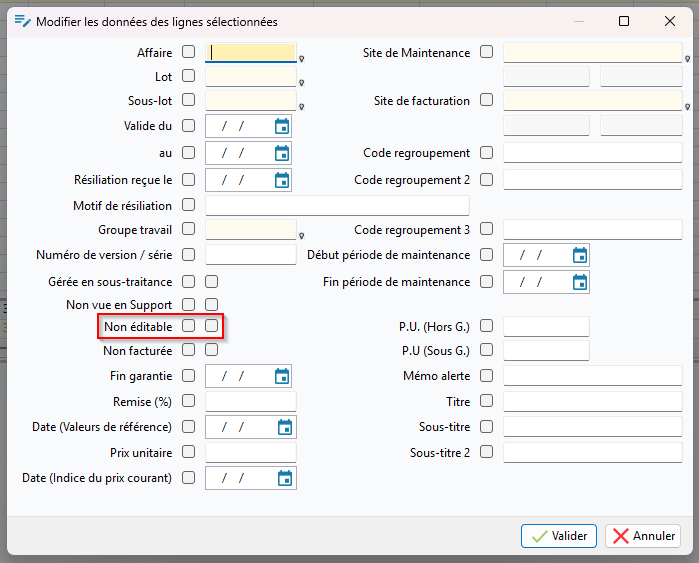
Task: Open calendar picker for Valide du date
Action: coord(282,127)
